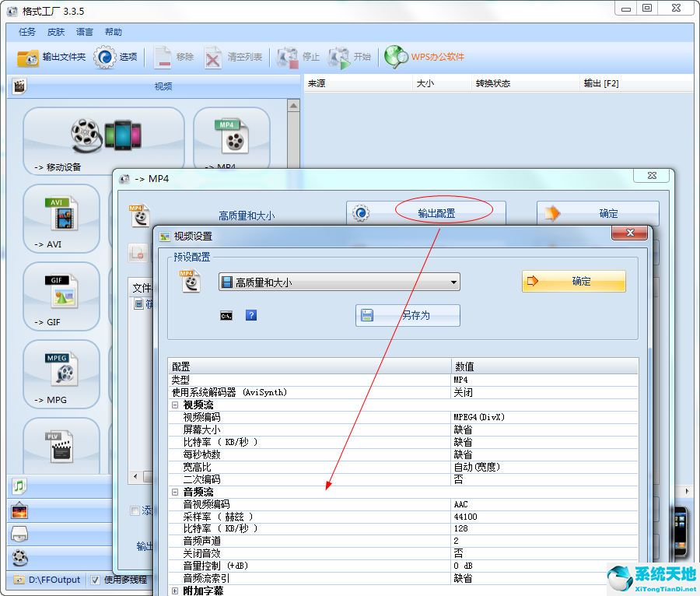Click the D:\FFOutput folder icon in status bar

point(19,580)
